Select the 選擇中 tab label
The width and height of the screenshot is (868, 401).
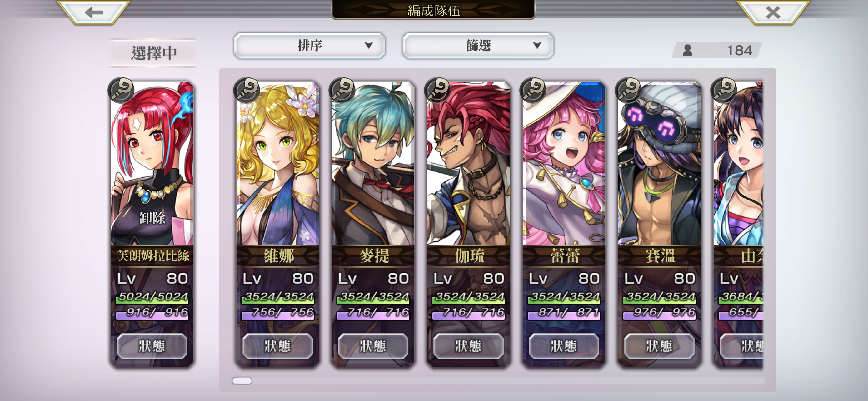point(153,53)
